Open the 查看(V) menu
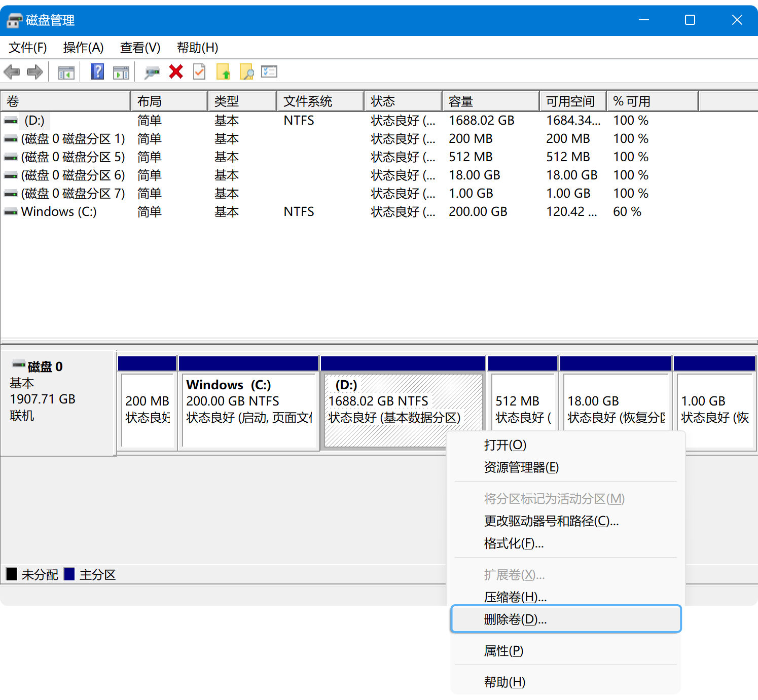Image resolution: width=758 pixels, height=700 pixels. pos(140,48)
